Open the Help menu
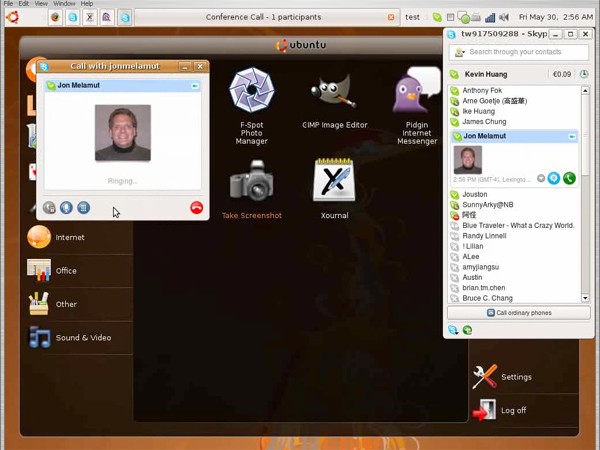Viewport: 600px width, 450px height. pyautogui.click(x=87, y=3)
